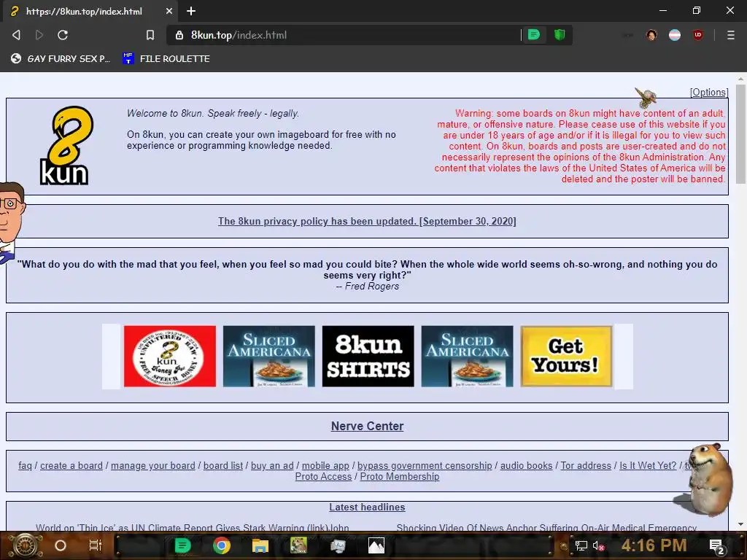Open the red uBlock shield extension
Viewport: 747px width, 560px height.
coord(698,35)
